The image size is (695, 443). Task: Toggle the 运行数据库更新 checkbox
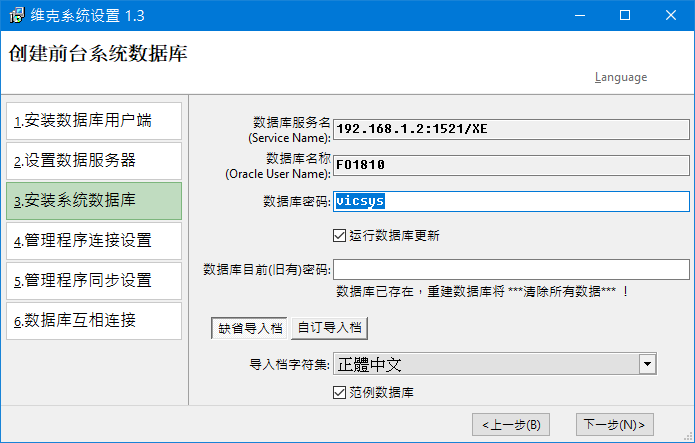[x=339, y=235]
